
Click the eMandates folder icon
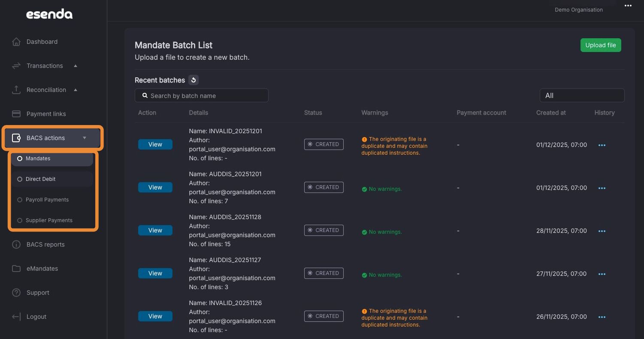point(16,269)
